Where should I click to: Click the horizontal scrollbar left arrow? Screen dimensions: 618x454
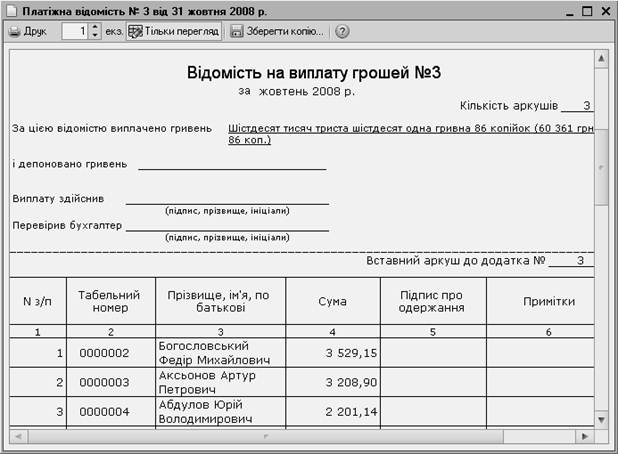tap(18, 436)
